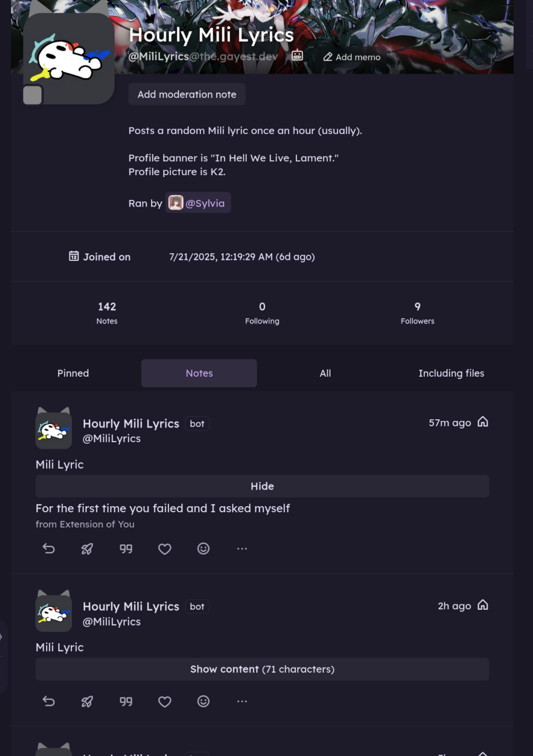
Task: Open the Including files tab
Action: pyautogui.click(x=451, y=373)
